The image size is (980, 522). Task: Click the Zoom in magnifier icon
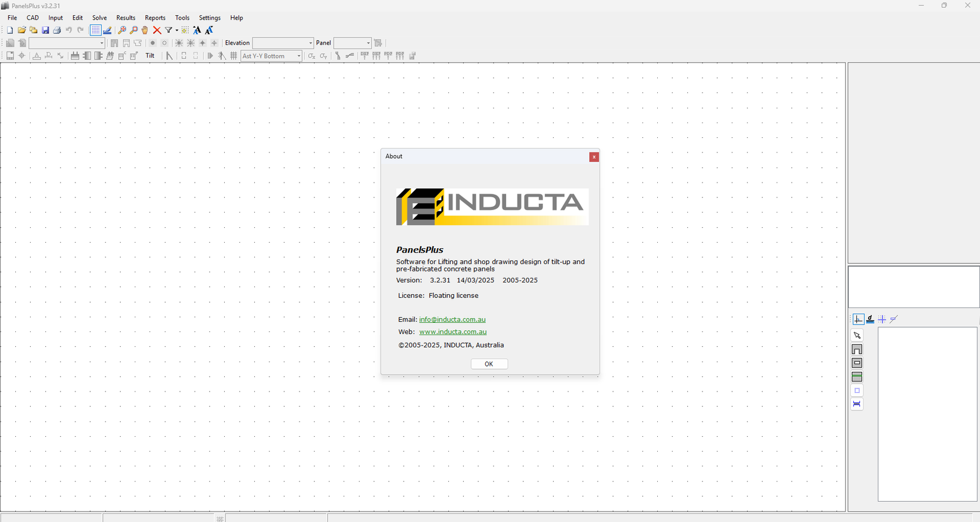point(122,30)
